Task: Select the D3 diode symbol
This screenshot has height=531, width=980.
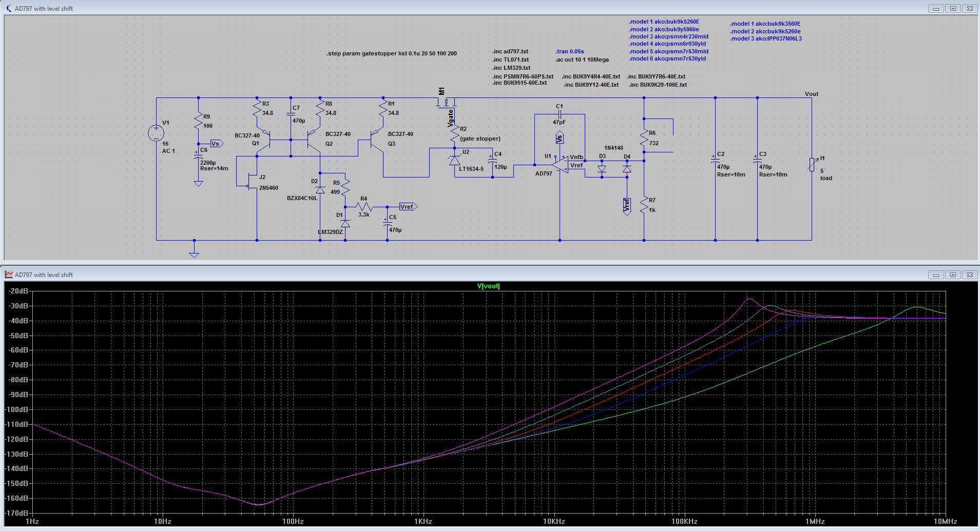Action: (x=602, y=168)
